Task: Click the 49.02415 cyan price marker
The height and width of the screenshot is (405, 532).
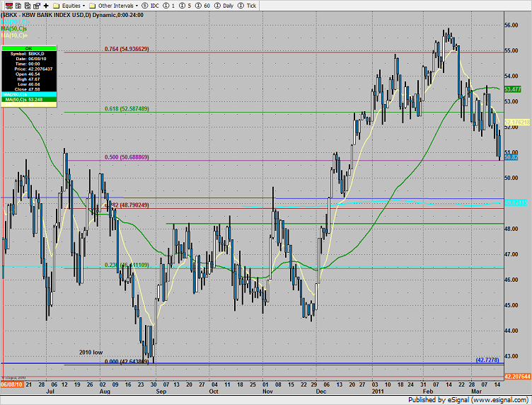Action: 516,202
